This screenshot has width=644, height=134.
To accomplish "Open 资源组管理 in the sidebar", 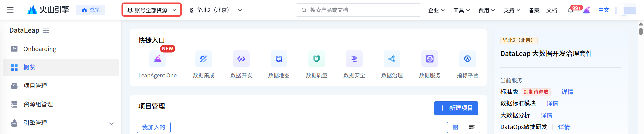I will pyautogui.click(x=61, y=104).
